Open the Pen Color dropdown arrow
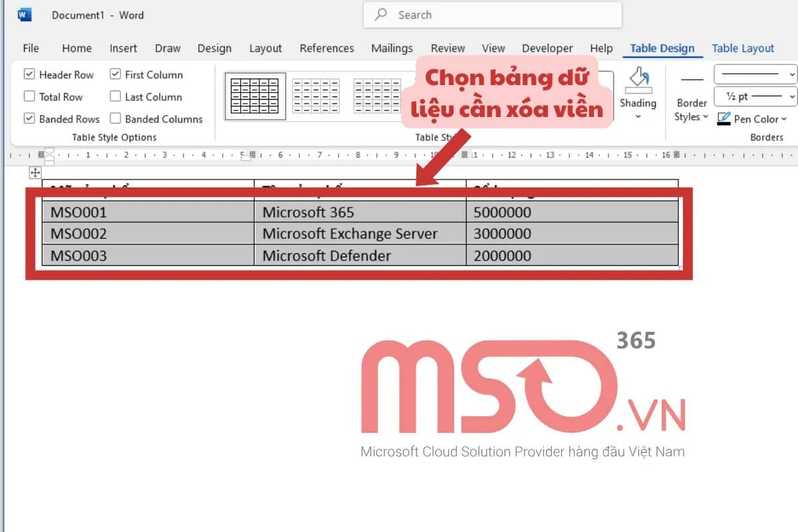 click(x=783, y=119)
